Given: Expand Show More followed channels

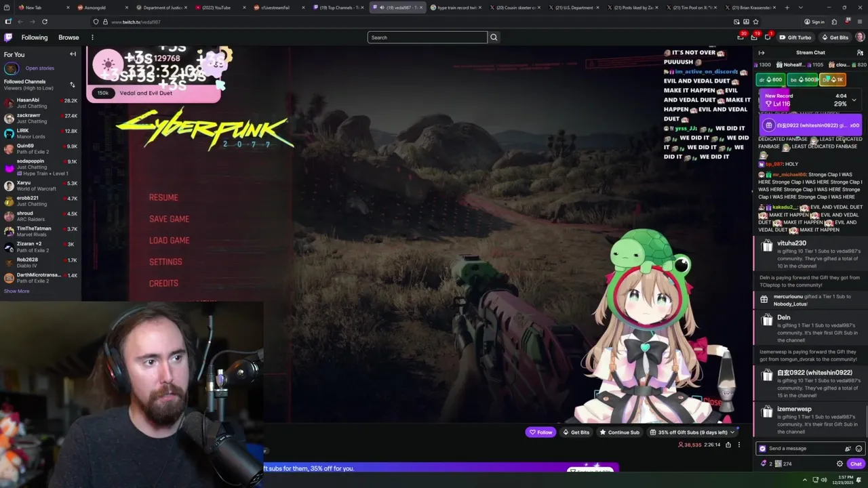Looking at the screenshot, I should click(16, 291).
